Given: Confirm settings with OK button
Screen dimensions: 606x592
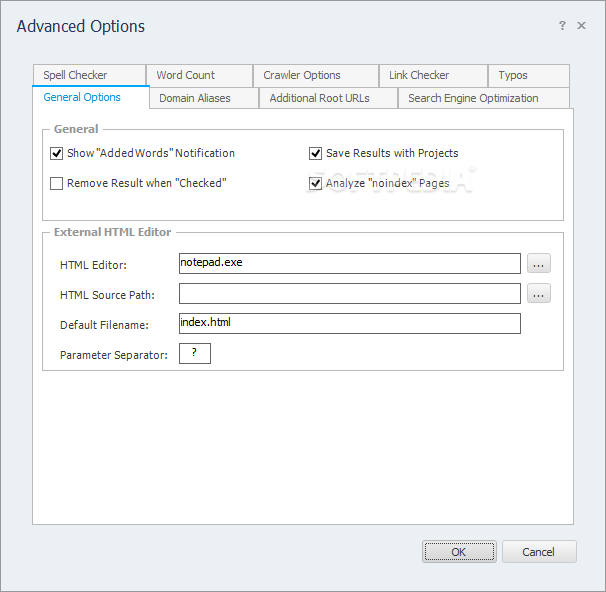Looking at the screenshot, I should 459,551.
